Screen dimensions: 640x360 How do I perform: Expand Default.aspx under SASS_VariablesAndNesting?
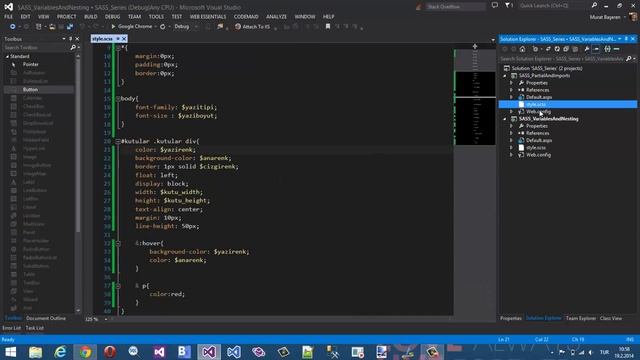pyautogui.click(x=511, y=140)
